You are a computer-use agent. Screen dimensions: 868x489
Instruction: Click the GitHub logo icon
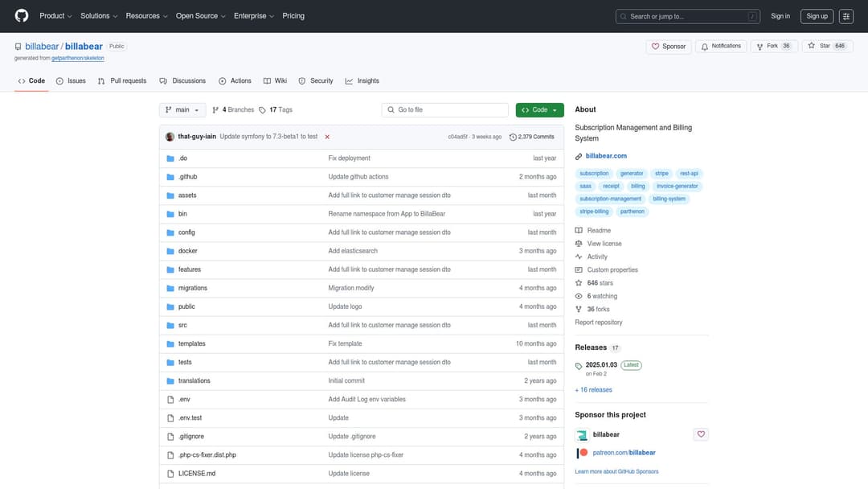click(x=22, y=15)
